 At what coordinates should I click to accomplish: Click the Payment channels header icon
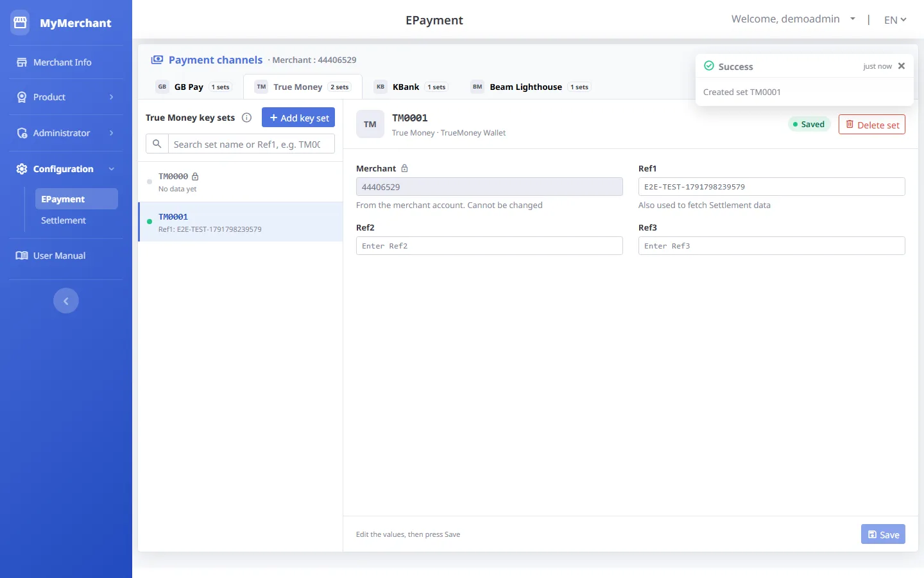click(x=157, y=60)
